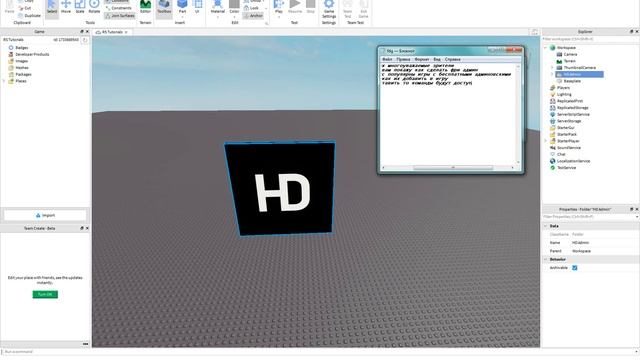Toggle the Anchor option

click(253, 16)
